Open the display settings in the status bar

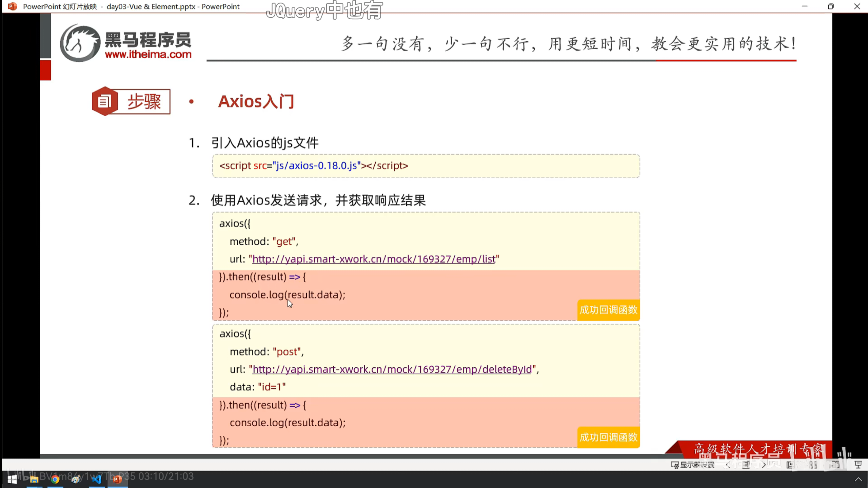(x=692, y=465)
